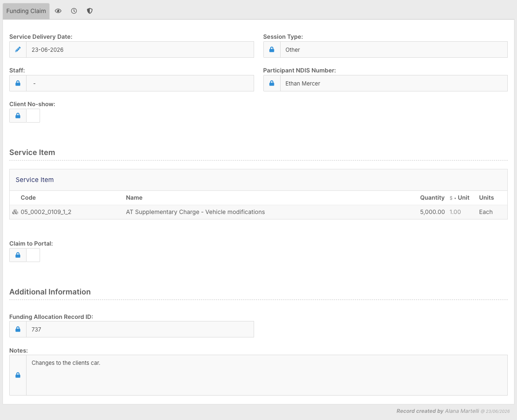Screen dimensions: 517x420
Task: Click the lock icon for Claim to Portal
Action: [x=18, y=255]
